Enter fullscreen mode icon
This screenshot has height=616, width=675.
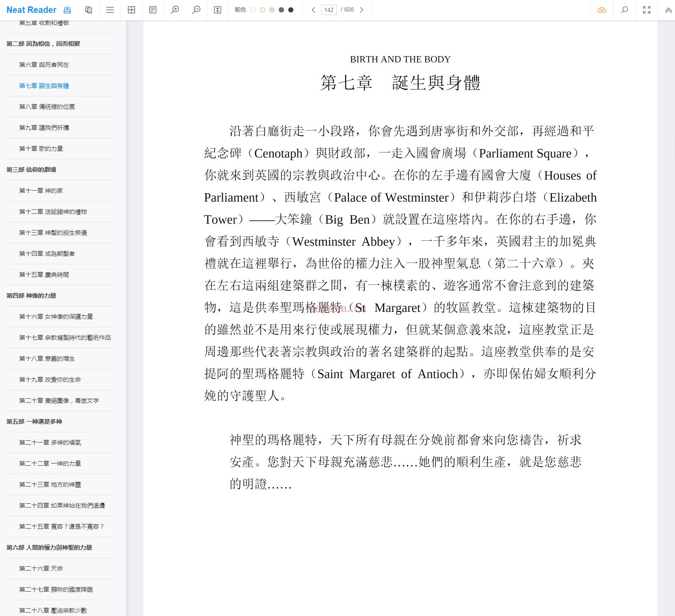(x=647, y=10)
